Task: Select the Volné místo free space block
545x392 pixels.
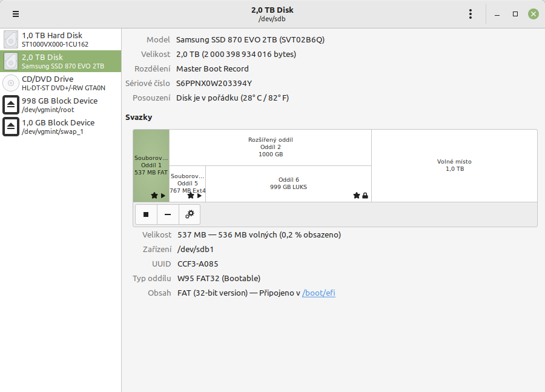Action: click(454, 165)
